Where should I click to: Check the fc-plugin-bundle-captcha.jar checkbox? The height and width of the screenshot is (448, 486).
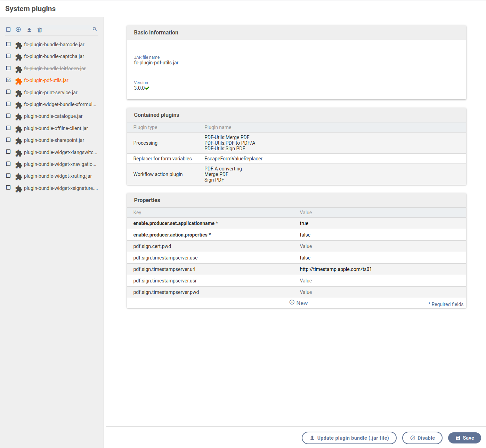pyautogui.click(x=8, y=56)
